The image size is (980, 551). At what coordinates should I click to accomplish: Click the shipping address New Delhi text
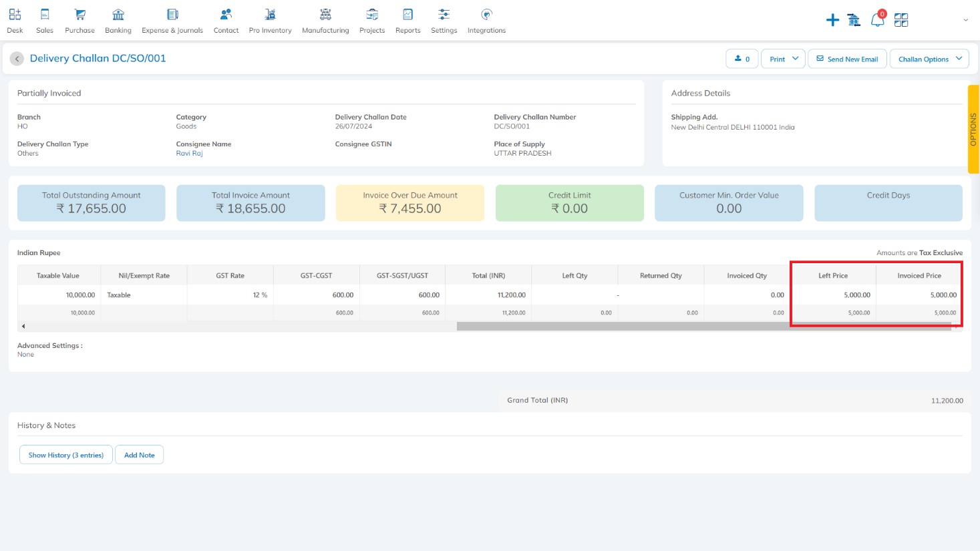coord(733,127)
